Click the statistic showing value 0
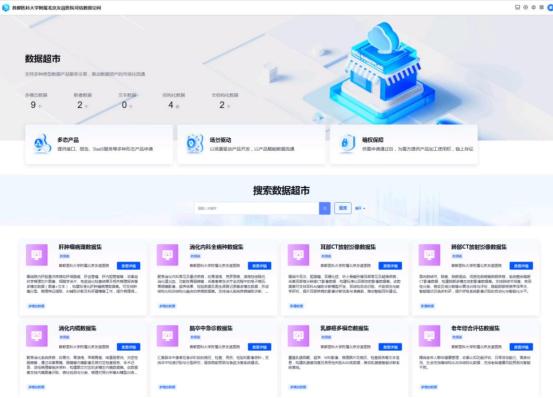Screen dimensions: 553x398 (x=127, y=101)
